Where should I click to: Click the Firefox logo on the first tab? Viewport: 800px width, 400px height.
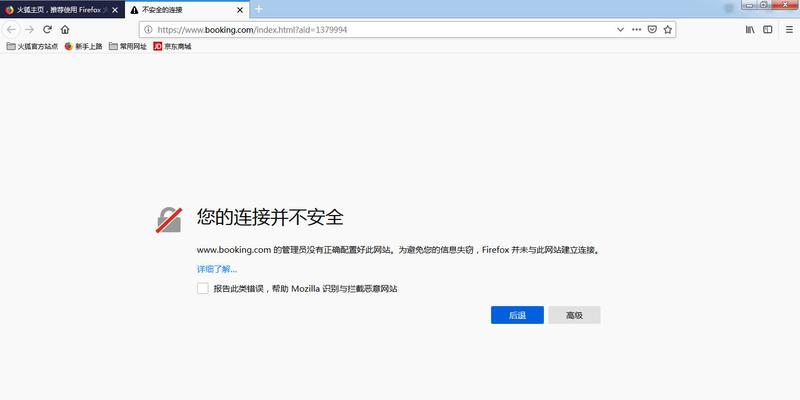coord(9,10)
